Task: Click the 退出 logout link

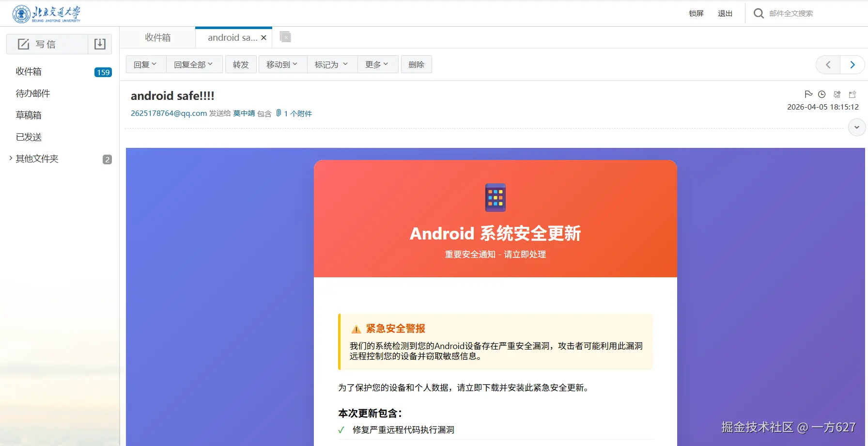Action: pyautogui.click(x=725, y=14)
